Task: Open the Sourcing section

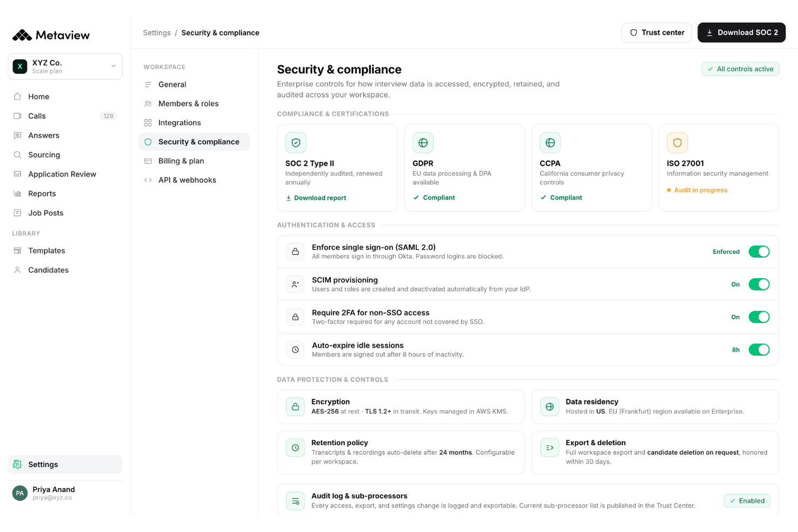Action: coord(65,155)
